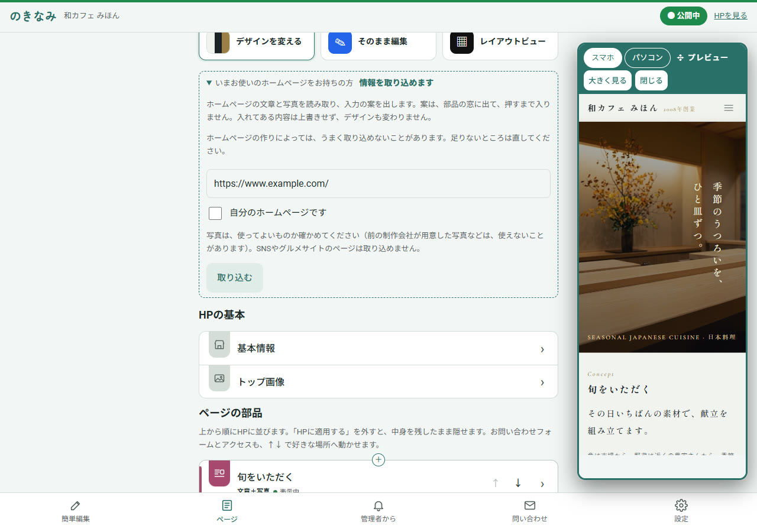
Task: Click the のきなみ logo
Action: [x=33, y=16]
